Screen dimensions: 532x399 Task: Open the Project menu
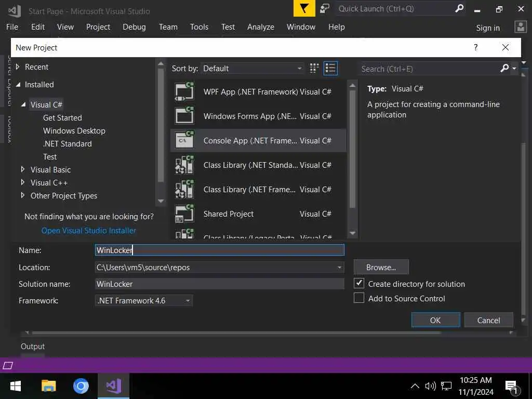click(98, 27)
